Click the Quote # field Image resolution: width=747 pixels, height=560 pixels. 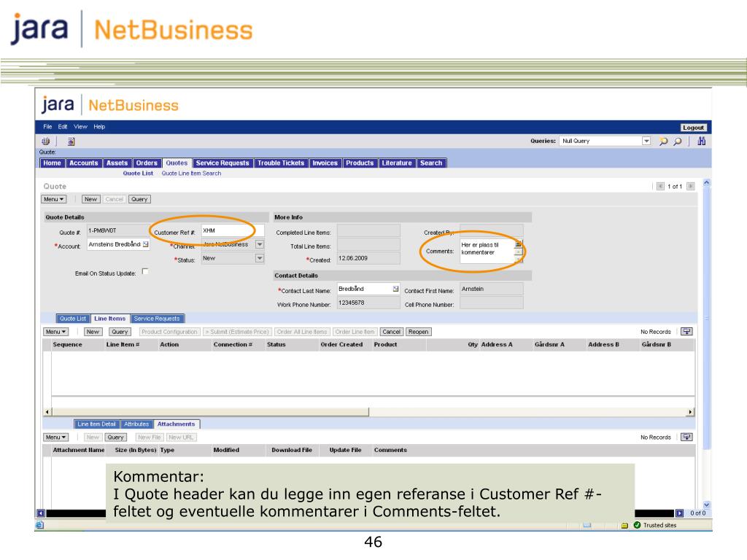118,230
